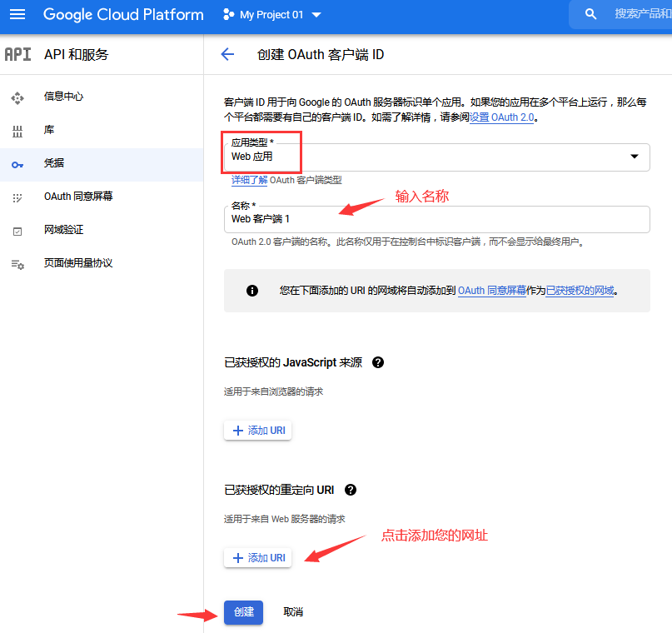This screenshot has width=672, height=633.
Task: Add URI under 已获授权的 JavaScript 来源
Action: tap(257, 431)
